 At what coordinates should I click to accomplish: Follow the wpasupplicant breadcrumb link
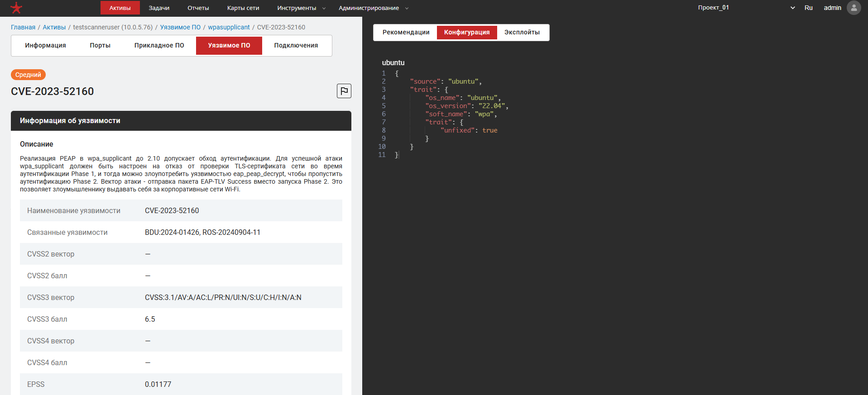(229, 27)
